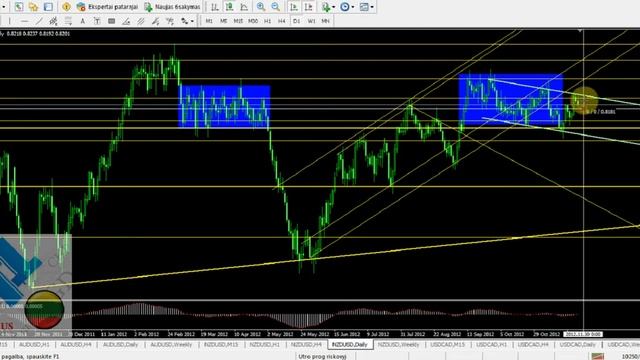Switch timeframe to H1
This screenshot has height=360, width=640.
(267, 21)
